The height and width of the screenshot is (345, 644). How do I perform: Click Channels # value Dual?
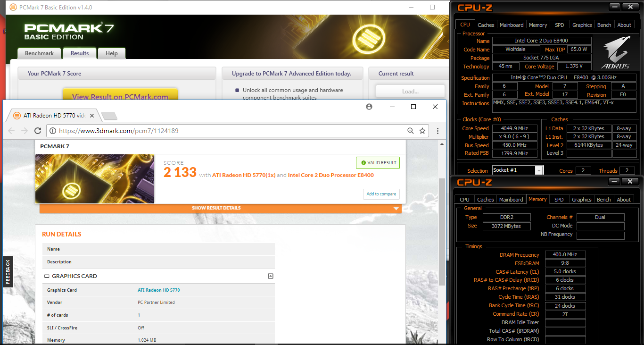tap(600, 217)
